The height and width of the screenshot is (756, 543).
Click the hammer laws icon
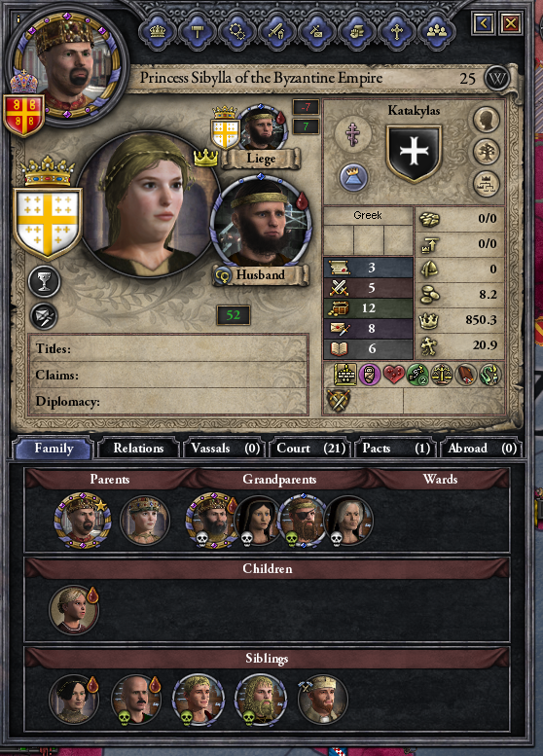pos(197,31)
